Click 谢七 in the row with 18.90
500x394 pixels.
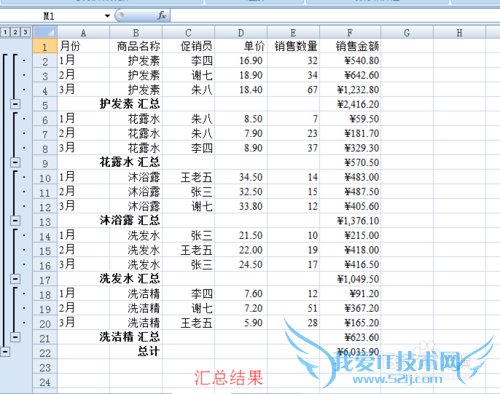click(188, 75)
